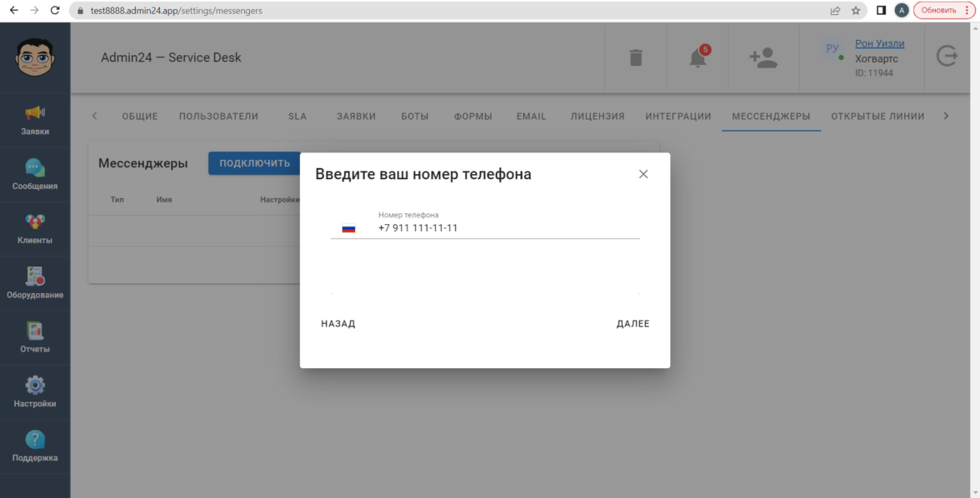
Task: Click the trash bin icon in header
Action: pos(636,57)
